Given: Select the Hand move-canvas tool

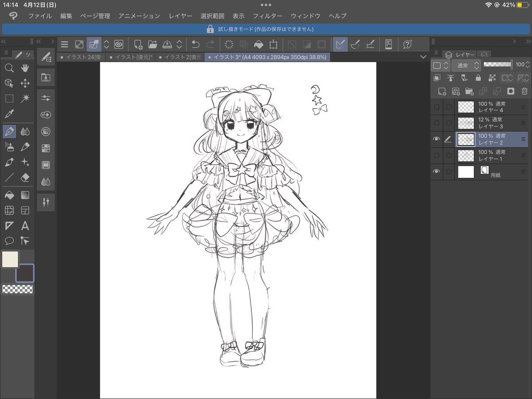Looking at the screenshot, I should (25, 68).
